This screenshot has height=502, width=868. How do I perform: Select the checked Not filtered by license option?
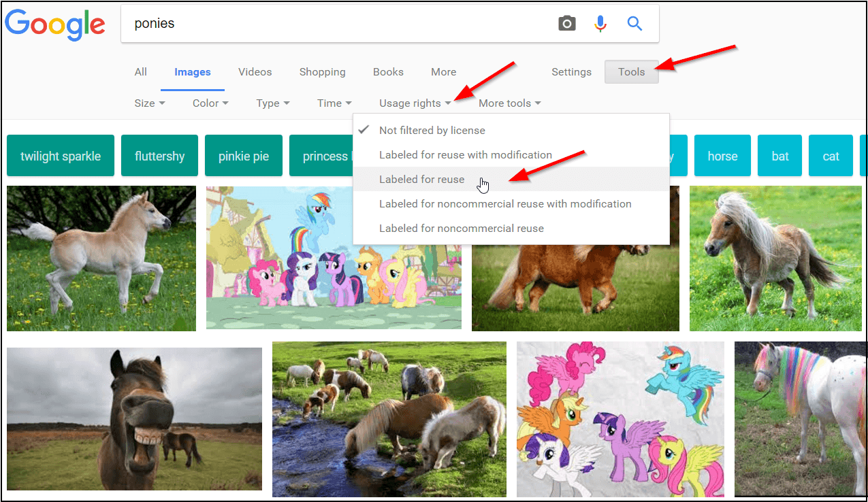[x=432, y=130]
